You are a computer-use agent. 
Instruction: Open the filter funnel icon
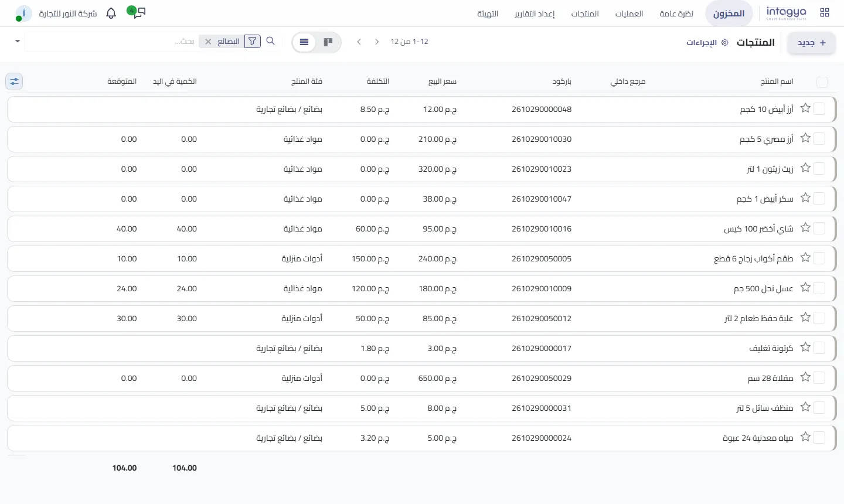click(x=253, y=41)
